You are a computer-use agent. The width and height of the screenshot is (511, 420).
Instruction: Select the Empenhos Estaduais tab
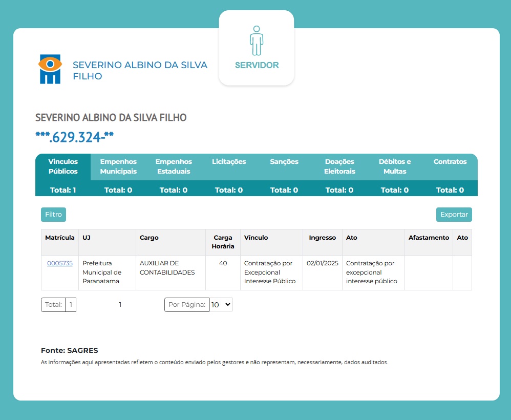174,166
